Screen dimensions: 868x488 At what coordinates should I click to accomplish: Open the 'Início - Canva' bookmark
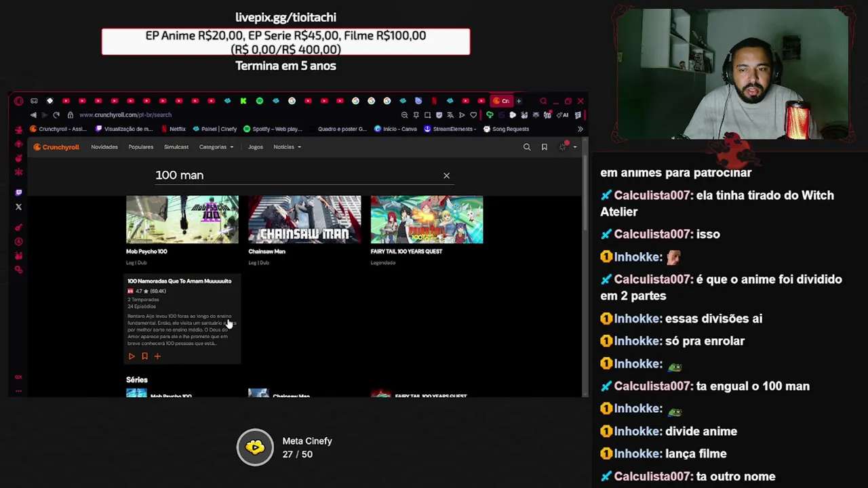(x=395, y=129)
